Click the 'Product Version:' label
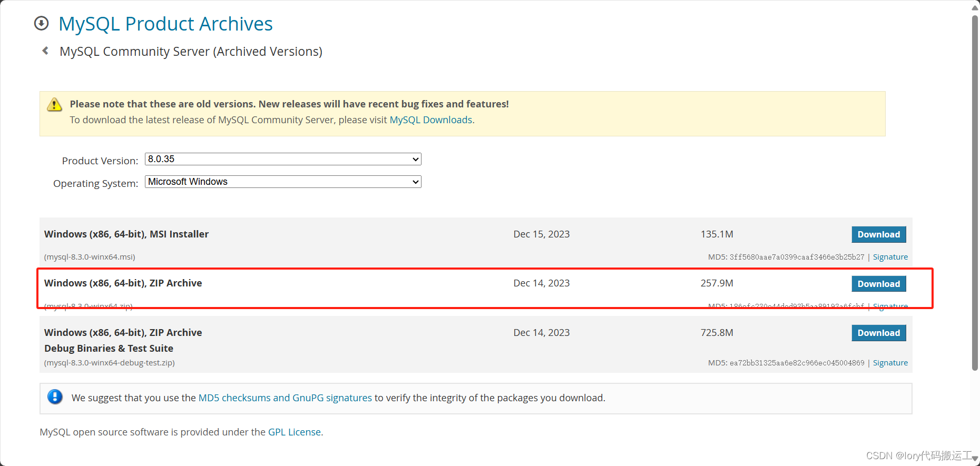 pos(100,161)
